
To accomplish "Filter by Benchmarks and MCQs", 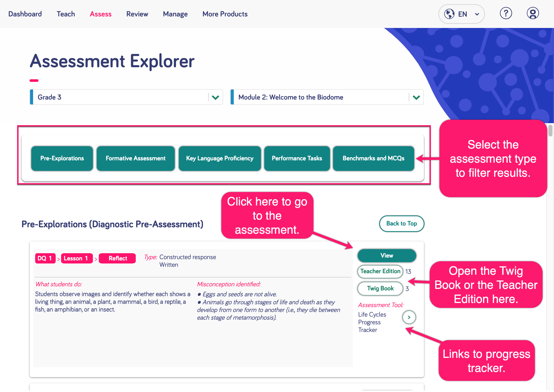I will [x=373, y=158].
